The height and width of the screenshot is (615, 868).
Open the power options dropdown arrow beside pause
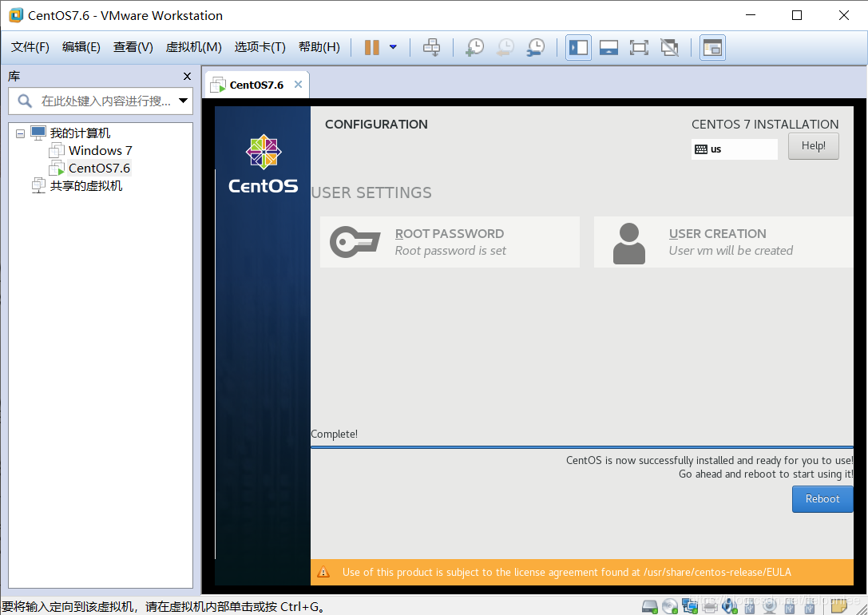point(393,47)
